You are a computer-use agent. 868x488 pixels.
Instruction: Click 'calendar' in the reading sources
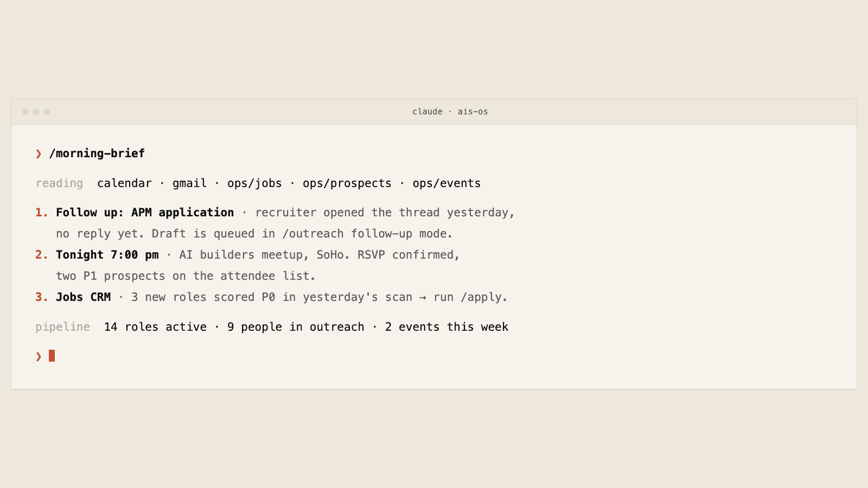point(124,183)
